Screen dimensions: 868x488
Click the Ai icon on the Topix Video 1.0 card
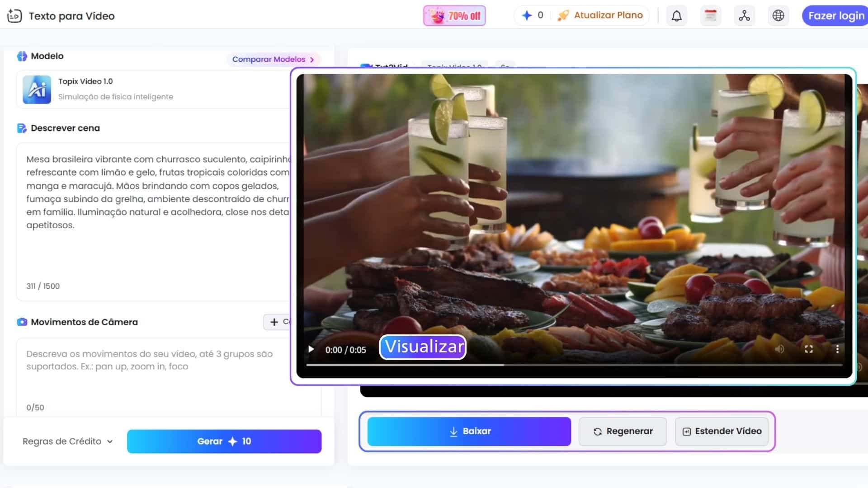coord(37,89)
